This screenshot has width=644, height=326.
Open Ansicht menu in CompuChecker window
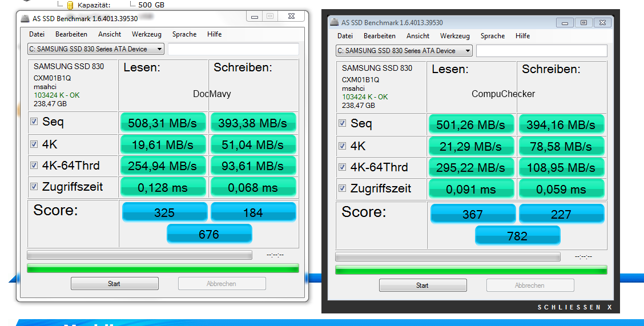coord(418,36)
